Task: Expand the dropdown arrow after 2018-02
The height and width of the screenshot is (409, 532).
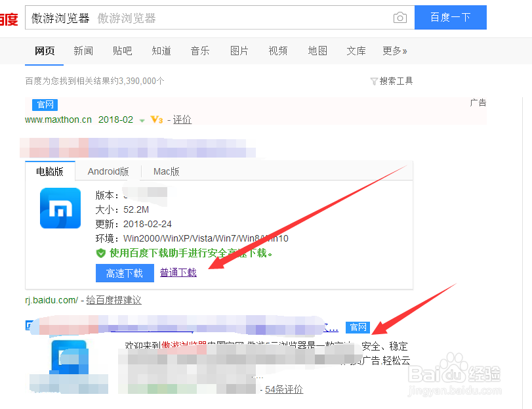Action: [x=142, y=121]
